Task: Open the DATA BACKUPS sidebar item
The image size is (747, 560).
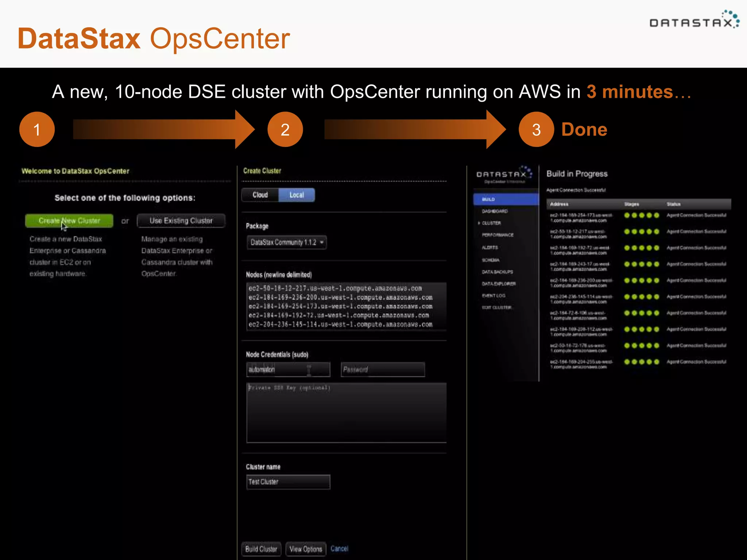Action: (497, 272)
